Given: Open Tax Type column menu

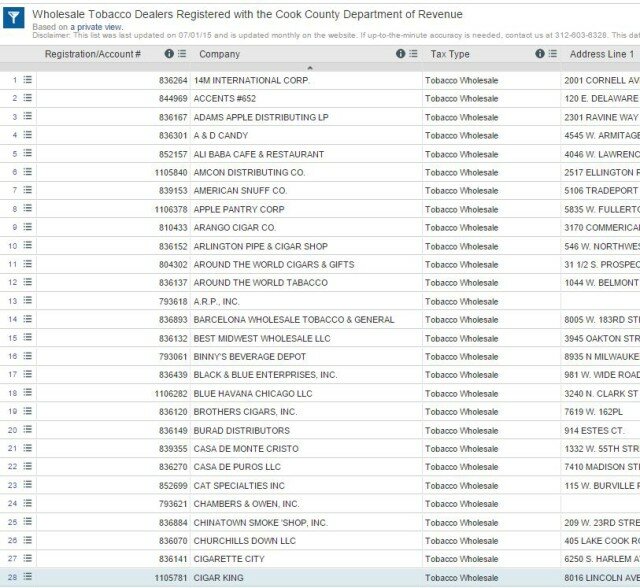Looking at the screenshot, I should point(553,53).
